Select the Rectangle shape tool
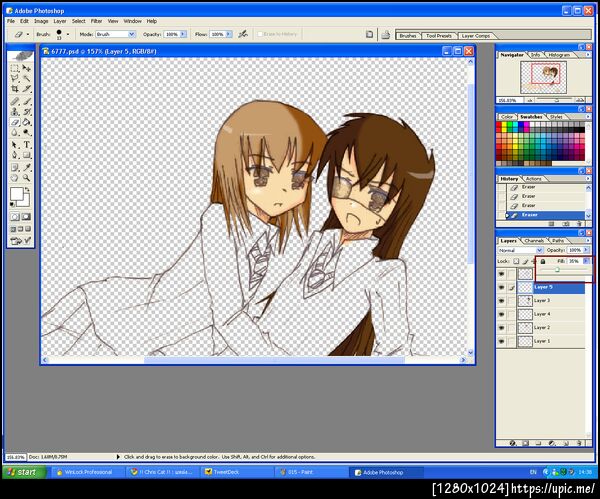The image size is (600, 499). tap(26, 155)
